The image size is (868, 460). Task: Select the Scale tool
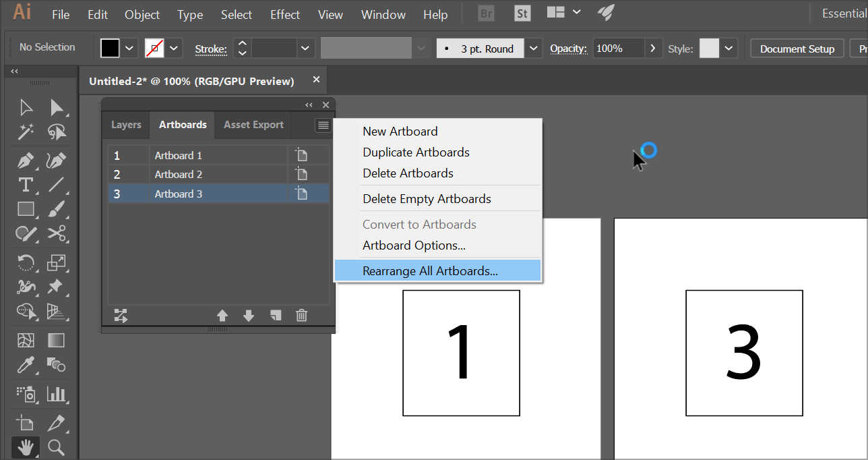[x=57, y=262]
